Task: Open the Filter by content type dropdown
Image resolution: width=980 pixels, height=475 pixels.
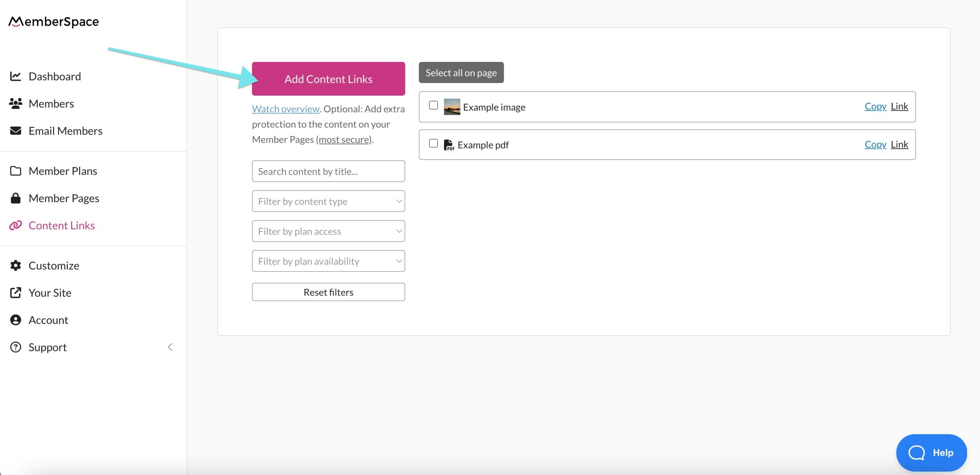Action: [x=328, y=201]
